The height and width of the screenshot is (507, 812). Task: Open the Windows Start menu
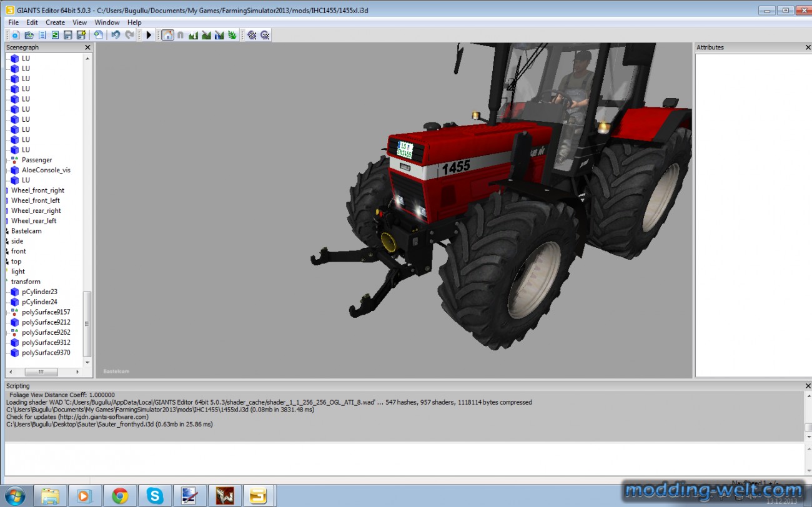pyautogui.click(x=15, y=495)
